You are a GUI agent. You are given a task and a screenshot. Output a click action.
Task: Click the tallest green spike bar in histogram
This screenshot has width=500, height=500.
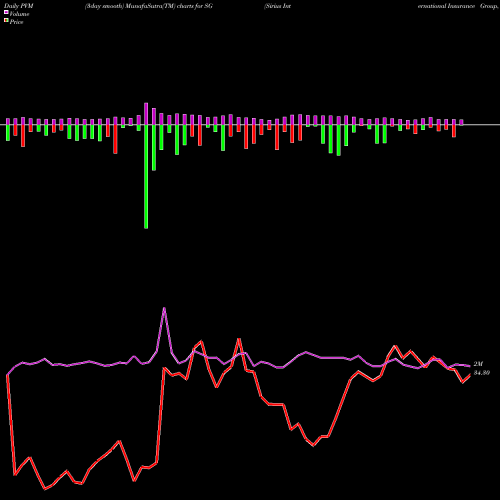click(x=146, y=176)
